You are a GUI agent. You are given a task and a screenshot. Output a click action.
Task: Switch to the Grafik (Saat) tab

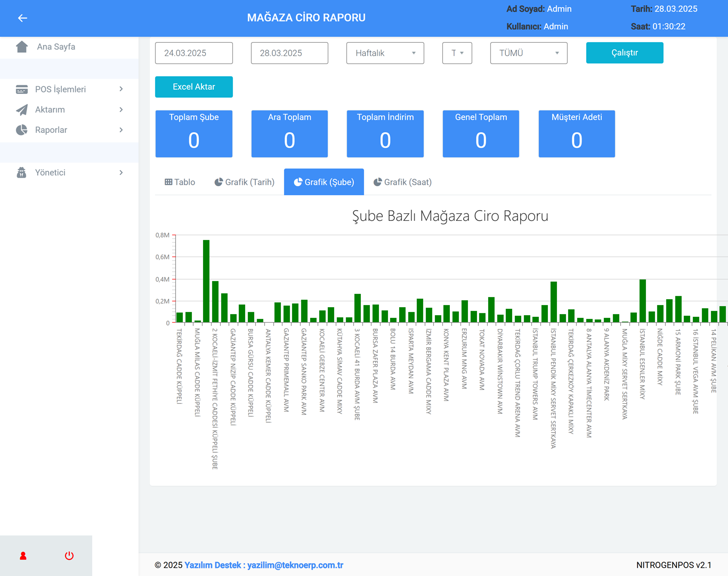[402, 182]
